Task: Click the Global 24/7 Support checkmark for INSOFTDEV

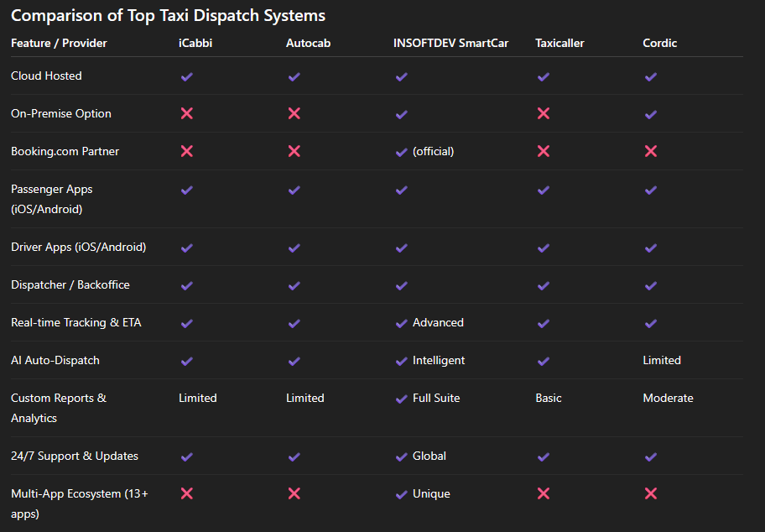Action: click(401, 456)
